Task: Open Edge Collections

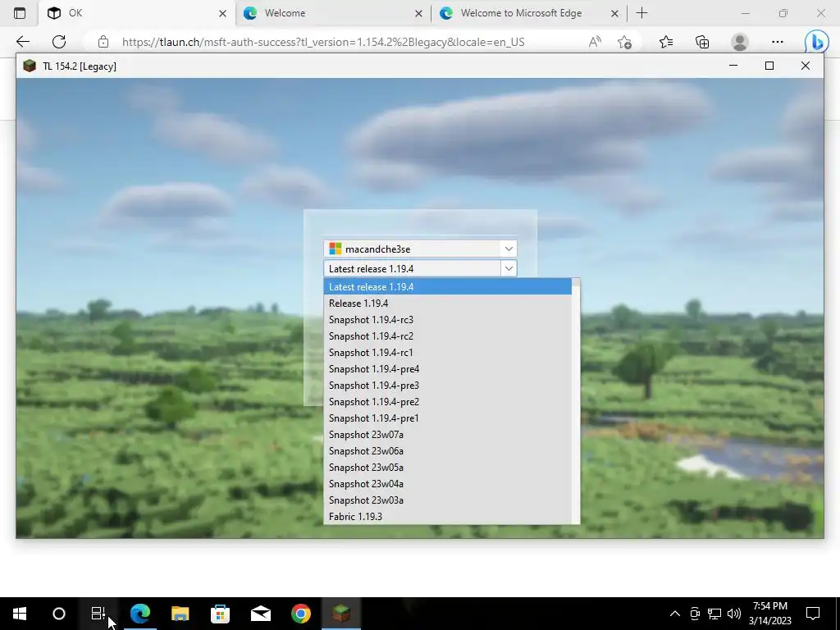Action: pyautogui.click(x=702, y=42)
